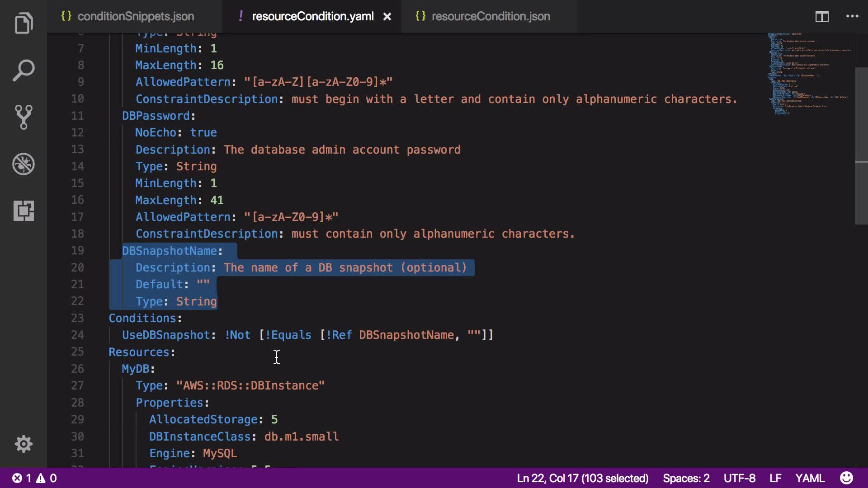Image resolution: width=868 pixels, height=488 pixels.
Task: Open the Manage settings gear
Action: click(24, 444)
